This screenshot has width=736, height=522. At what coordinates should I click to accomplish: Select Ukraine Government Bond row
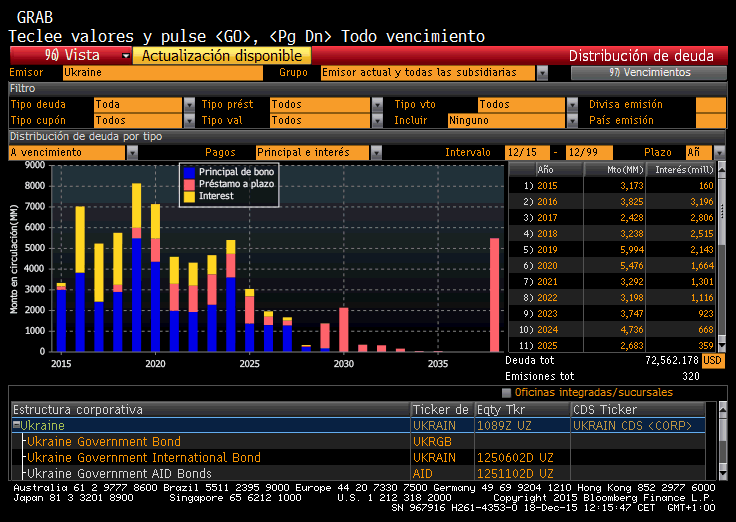(x=359, y=442)
